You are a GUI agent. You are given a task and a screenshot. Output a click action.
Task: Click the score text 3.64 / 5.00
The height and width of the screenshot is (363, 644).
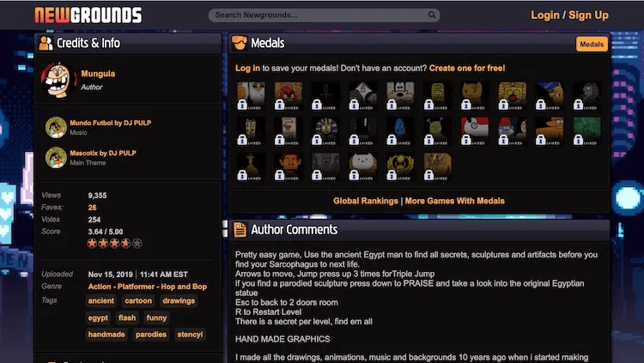[x=105, y=232]
